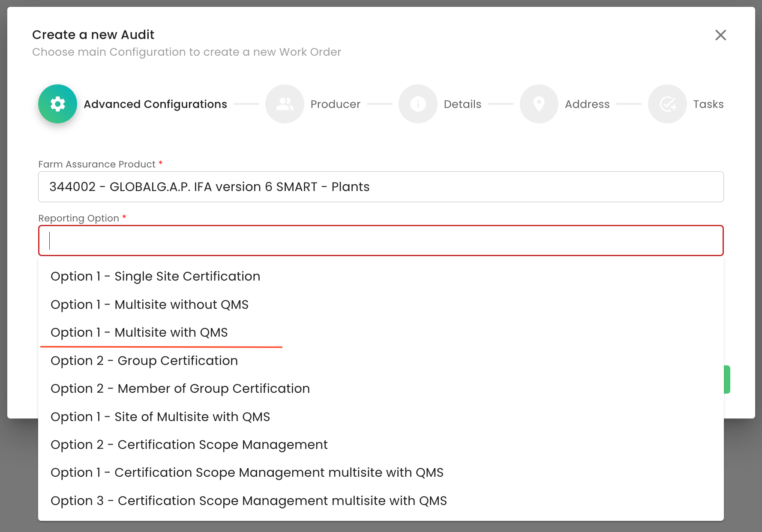Pick Option 2 - Member of Group Certification

tap(381, 389)
